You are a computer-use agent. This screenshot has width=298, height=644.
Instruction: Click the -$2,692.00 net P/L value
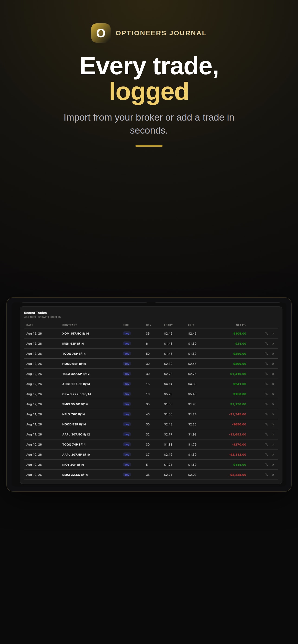(237, 434)
